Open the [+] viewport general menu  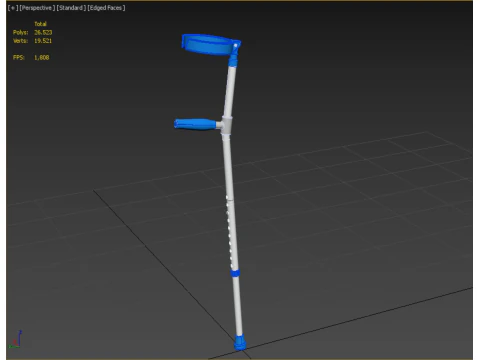point(13,8)
